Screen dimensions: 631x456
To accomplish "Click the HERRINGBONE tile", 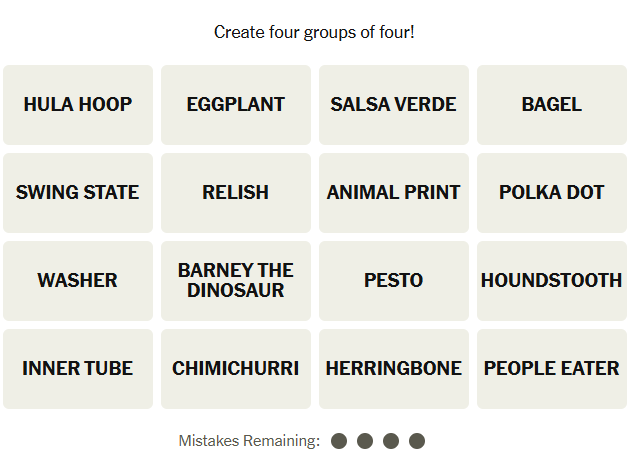I will pos(394,369).
